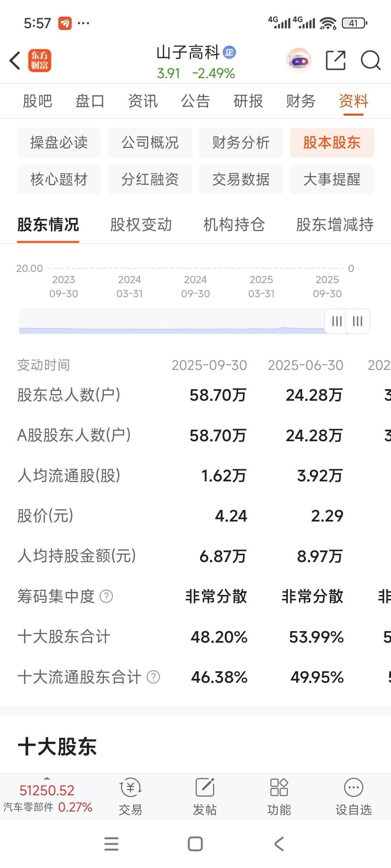Screen dimensions: 391x868
Task: Tap the 58.70万 value in 股东总人数 row
Action: point(218,395)
